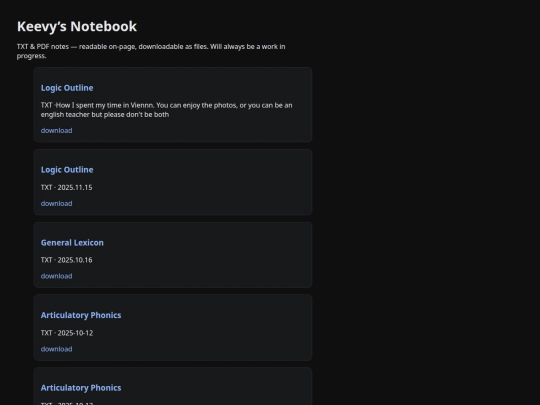
Task: Click the empty dark area right of the notes list
Action: [x=425, y=207]
